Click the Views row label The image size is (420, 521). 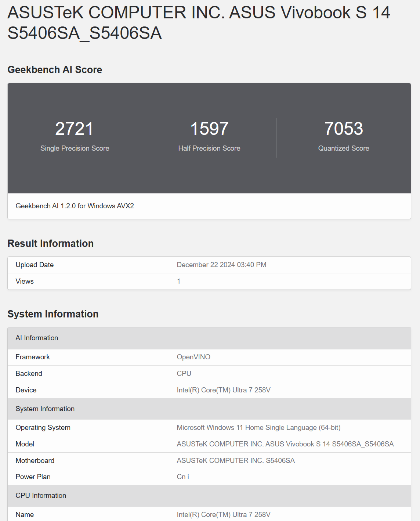pos(25,281)
